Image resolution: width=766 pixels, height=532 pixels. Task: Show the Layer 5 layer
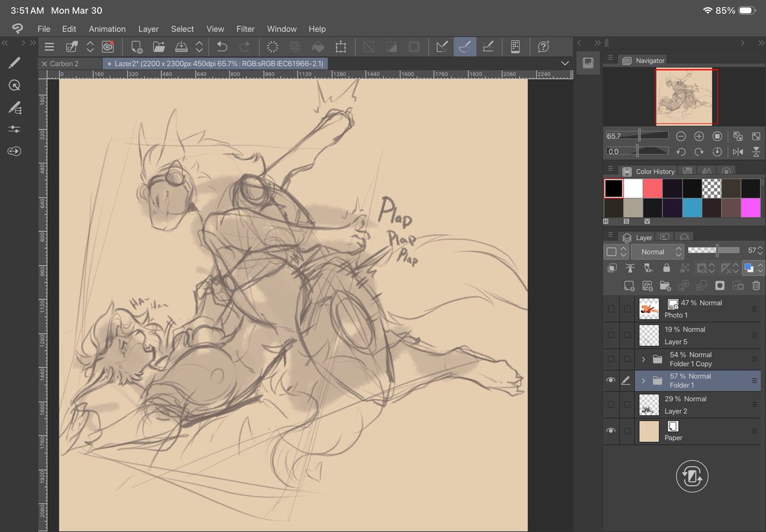pyautogui.click(x=611, y=336)
